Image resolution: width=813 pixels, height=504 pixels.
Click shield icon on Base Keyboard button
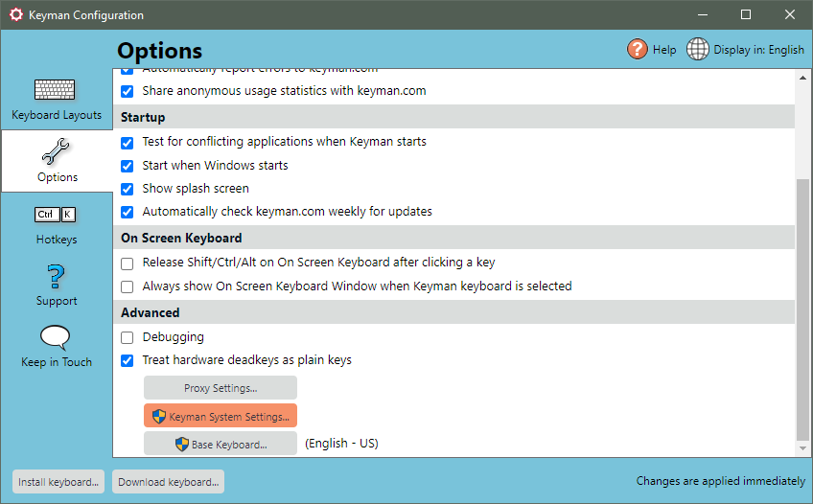click(x=182, y=444)
